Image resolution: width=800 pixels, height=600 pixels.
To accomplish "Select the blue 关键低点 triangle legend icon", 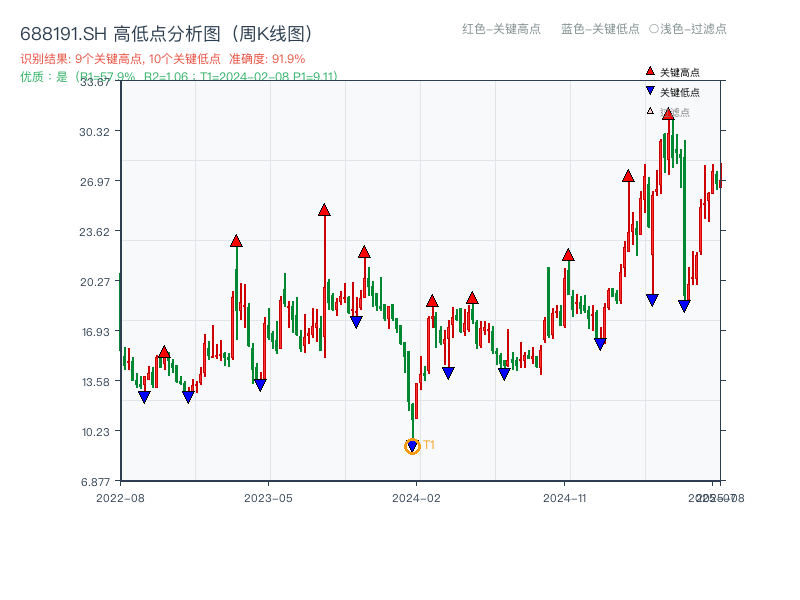I will [650, 89].
